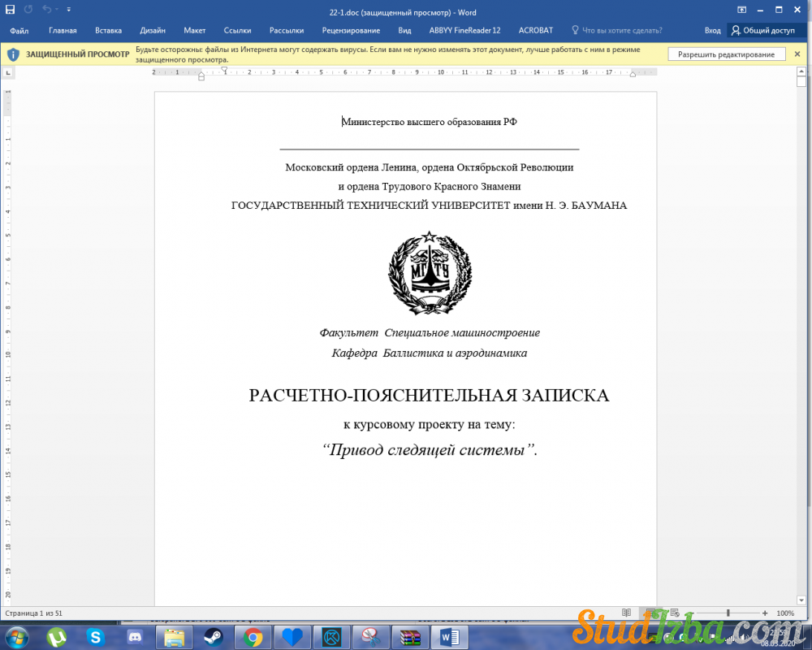Click the Общий доступ share button

tap(762, 31)
